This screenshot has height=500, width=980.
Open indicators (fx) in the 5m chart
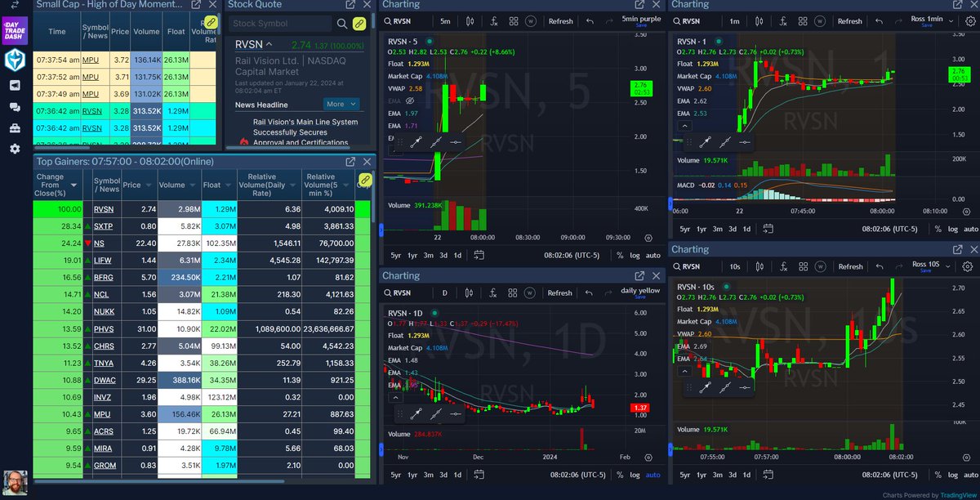tap(495, 21)
